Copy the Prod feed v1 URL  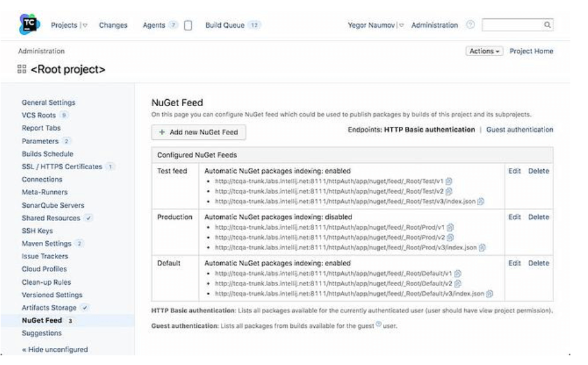coord(450,227)
